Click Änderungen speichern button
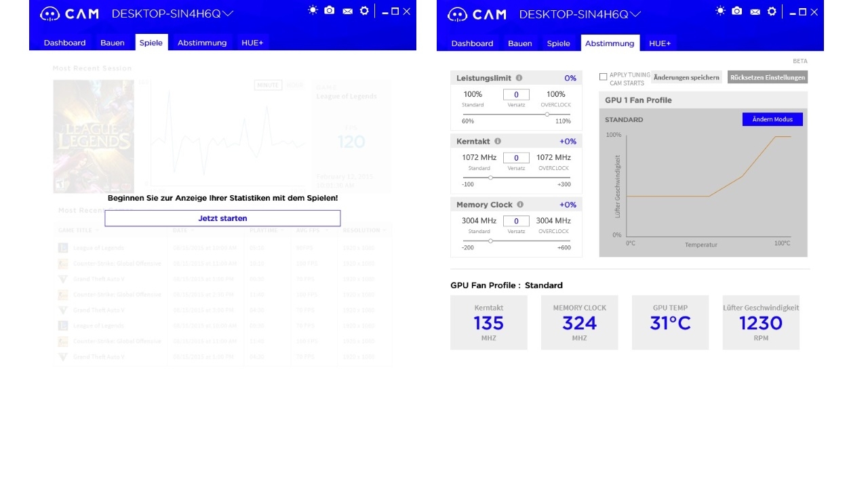 [x=686, y=77]
